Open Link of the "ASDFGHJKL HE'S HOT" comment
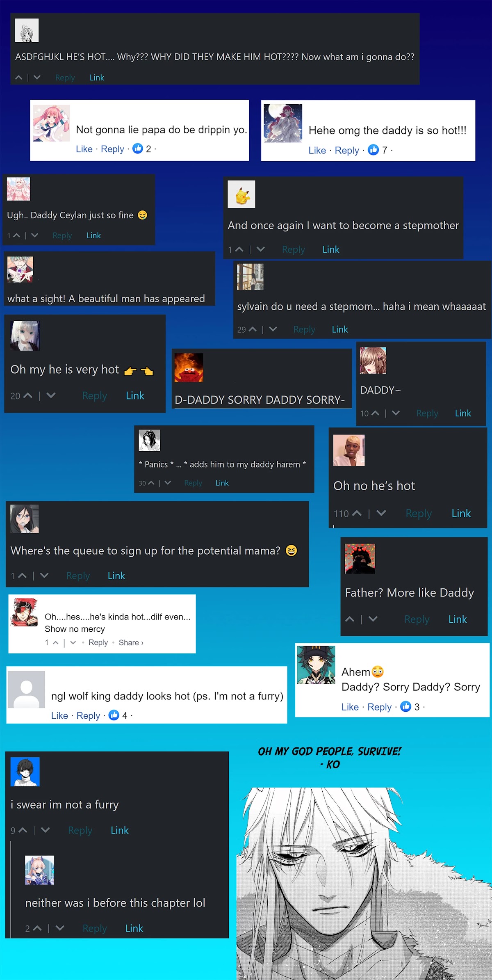Screen dimensions: 492x980 (x=97, y=78)
